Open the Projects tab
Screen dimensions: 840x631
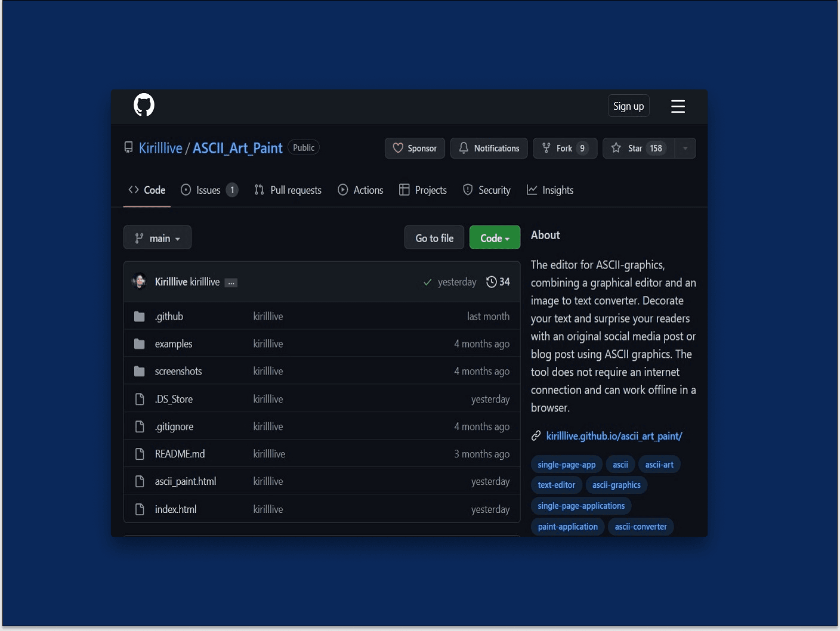[422, 190]
